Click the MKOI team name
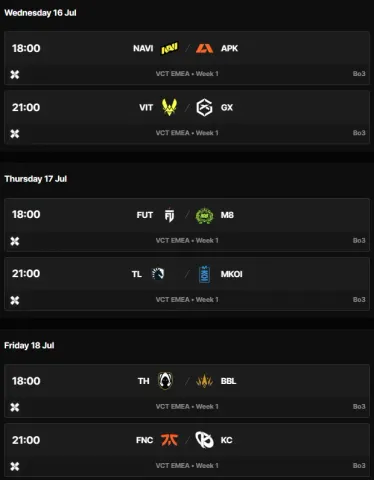This screenshot has width=374, height=480. coord(231,274)
